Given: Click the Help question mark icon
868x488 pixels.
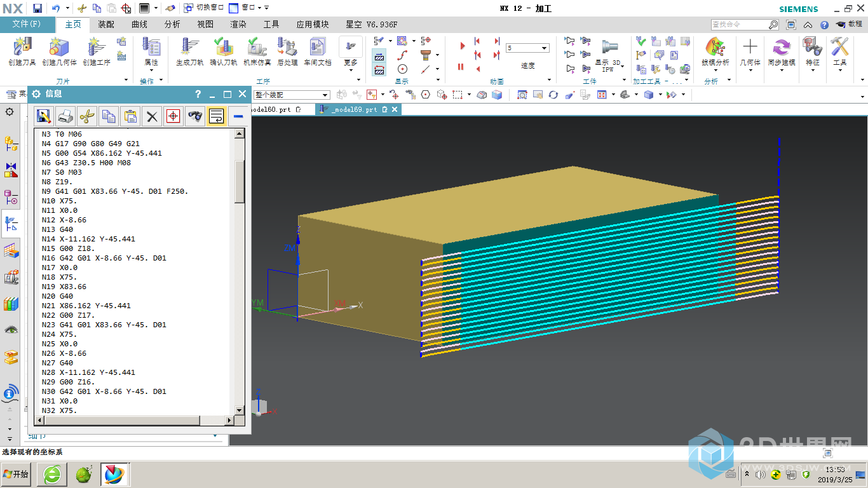Looking at the screenshot, I should 824,25.
